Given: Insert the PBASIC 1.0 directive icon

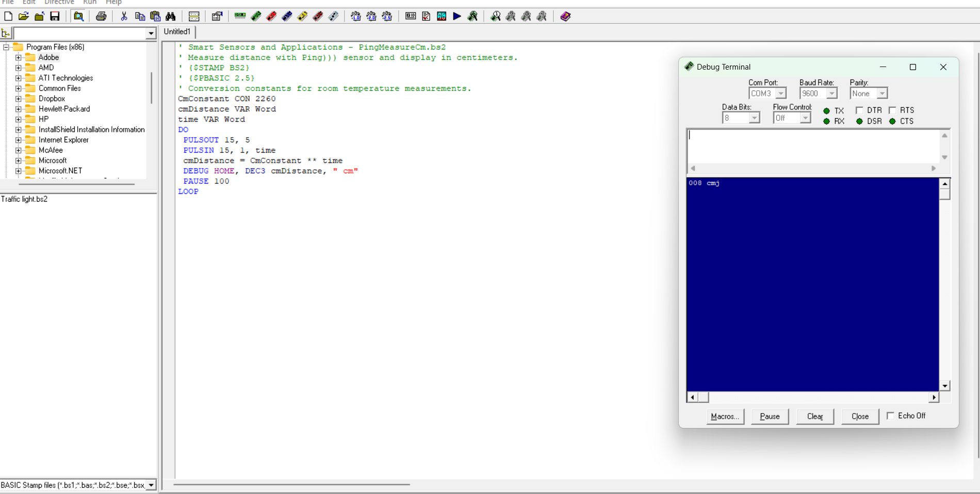Looking at the screenshot, I should pyautogui.click(x=356, y=17).
